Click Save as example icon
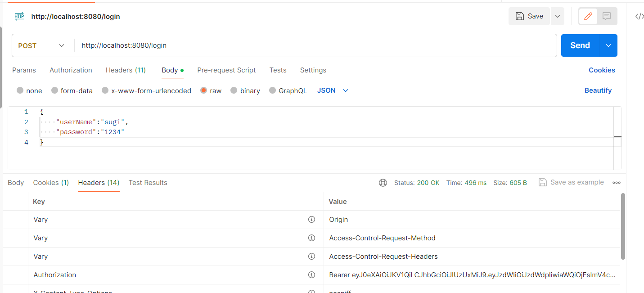The width and height of the screenshot is (644, 293). tap(543, 182)
